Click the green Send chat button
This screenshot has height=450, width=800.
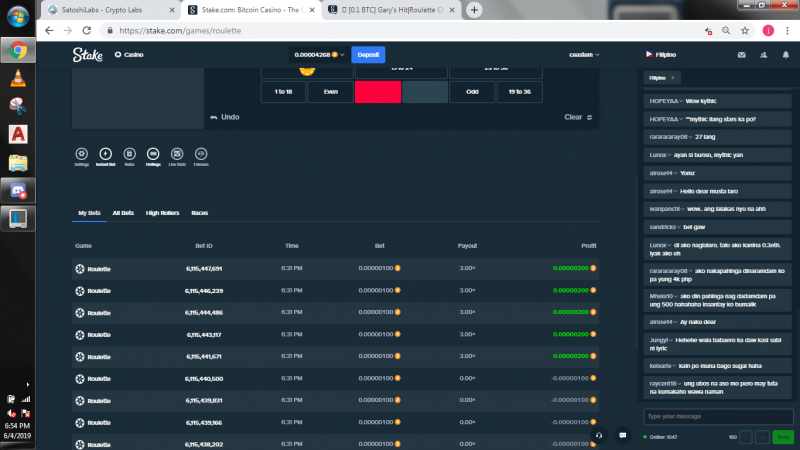783,437
